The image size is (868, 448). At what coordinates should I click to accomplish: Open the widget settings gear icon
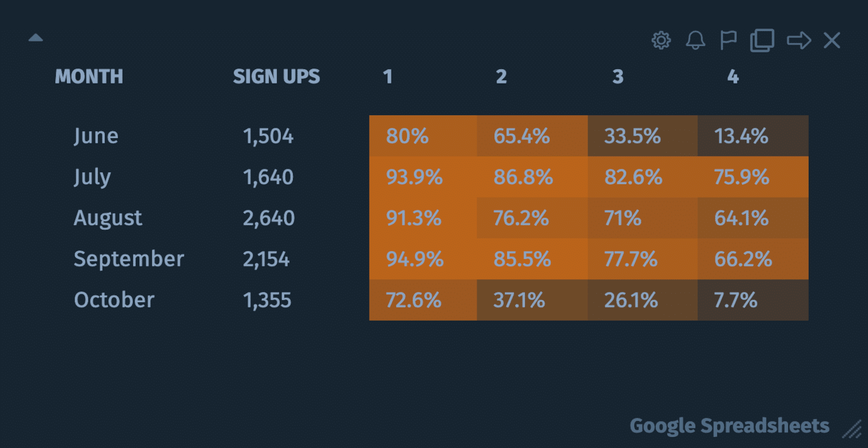pyautogui.click(x=661, y=40)
